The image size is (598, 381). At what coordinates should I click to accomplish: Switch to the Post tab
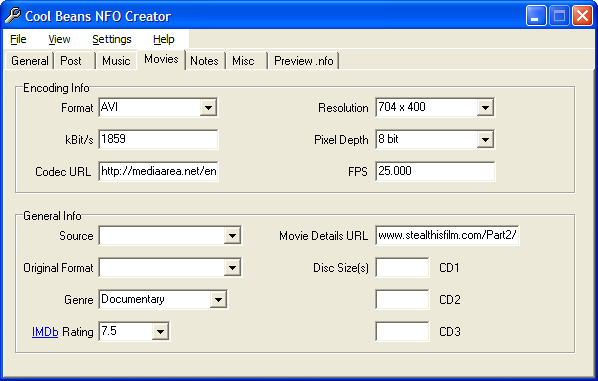tap(74, 61)
